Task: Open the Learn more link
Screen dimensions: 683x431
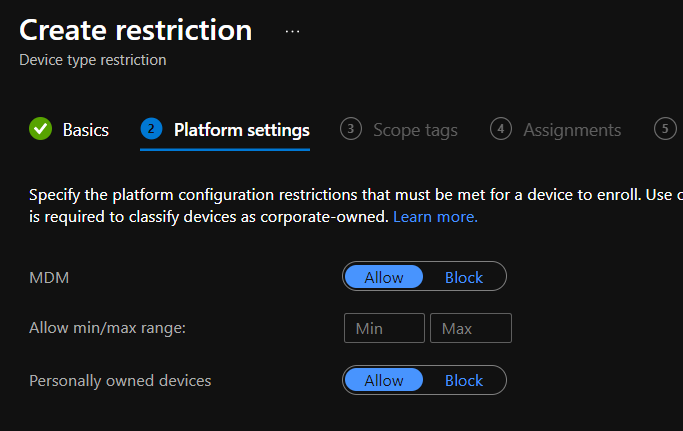Action: 435,216
